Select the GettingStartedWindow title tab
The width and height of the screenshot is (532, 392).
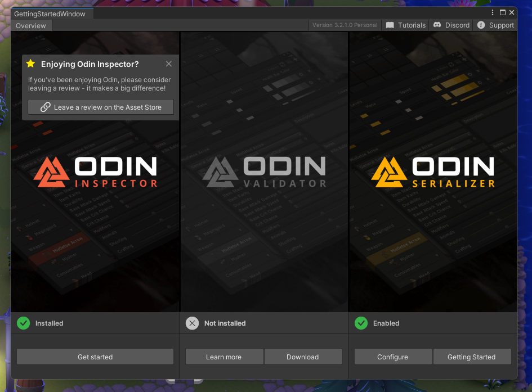50,13
